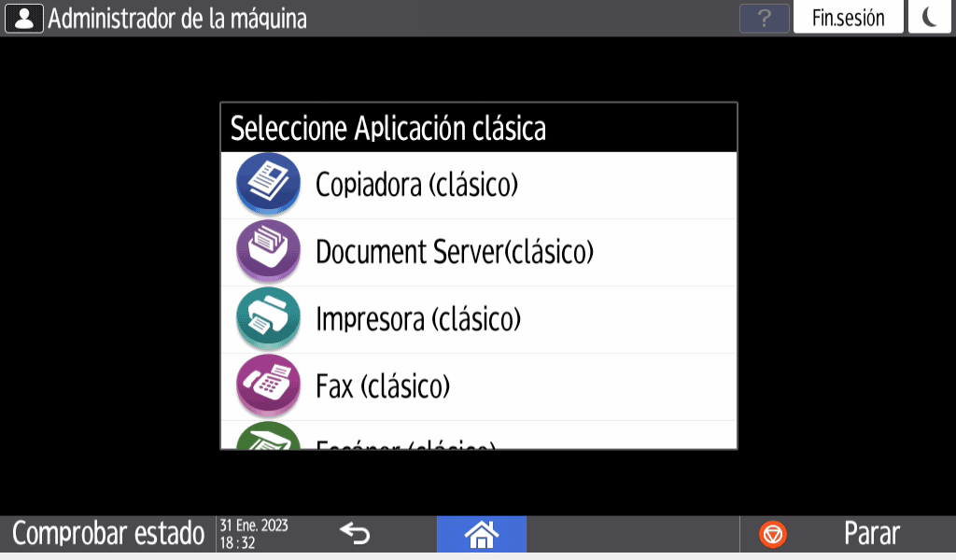Click the purple Document Server icon

point(268,251)
